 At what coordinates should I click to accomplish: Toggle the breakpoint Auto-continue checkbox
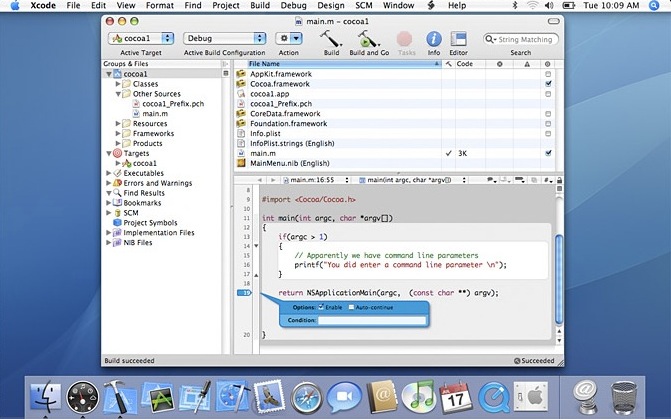point(351,307)
